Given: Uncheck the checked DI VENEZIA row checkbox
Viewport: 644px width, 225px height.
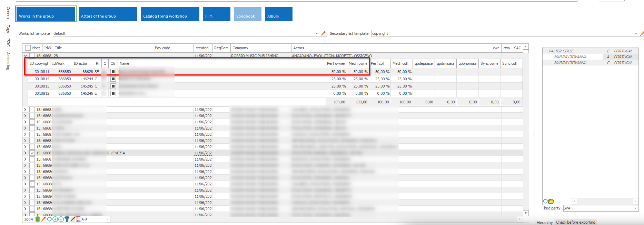Looking at the screenshot, I should (x=32, y=153).
